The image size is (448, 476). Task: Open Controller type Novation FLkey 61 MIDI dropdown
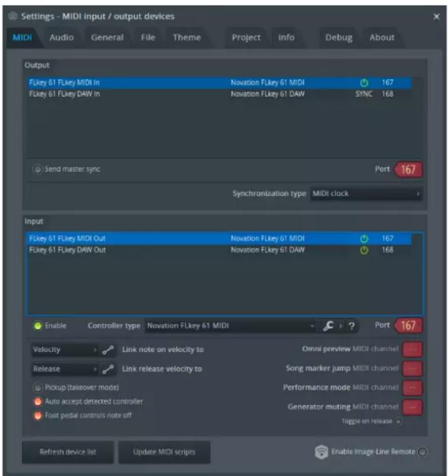coord(231,326)
